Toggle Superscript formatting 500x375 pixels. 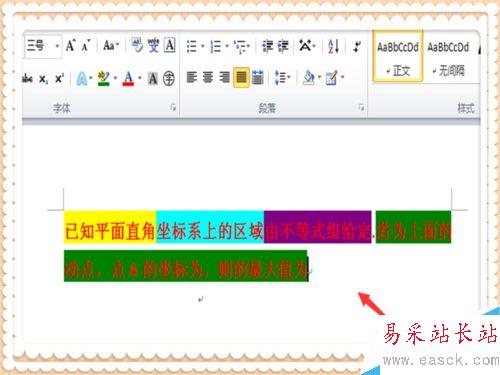tap(59, 79)
